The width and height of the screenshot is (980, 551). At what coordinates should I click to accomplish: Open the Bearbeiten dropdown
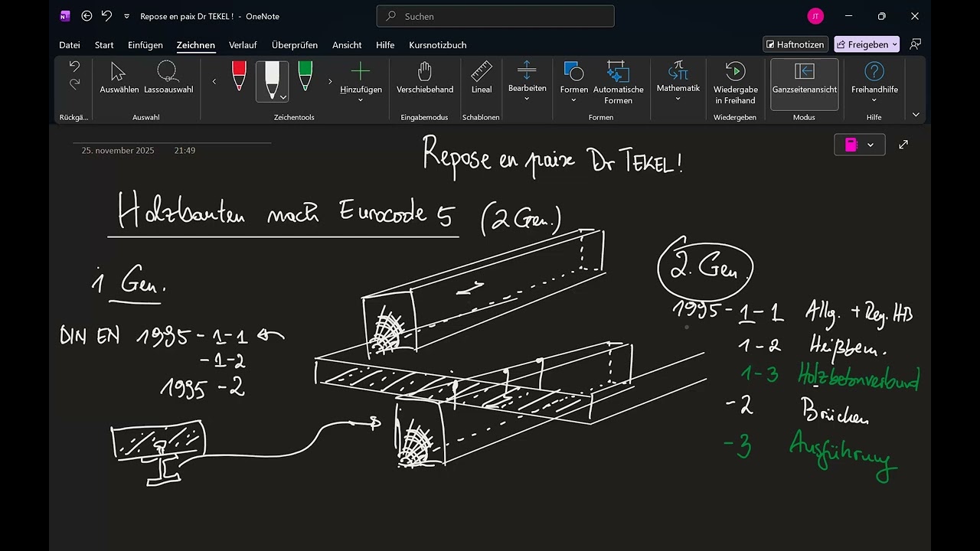[x=527, y=81]
